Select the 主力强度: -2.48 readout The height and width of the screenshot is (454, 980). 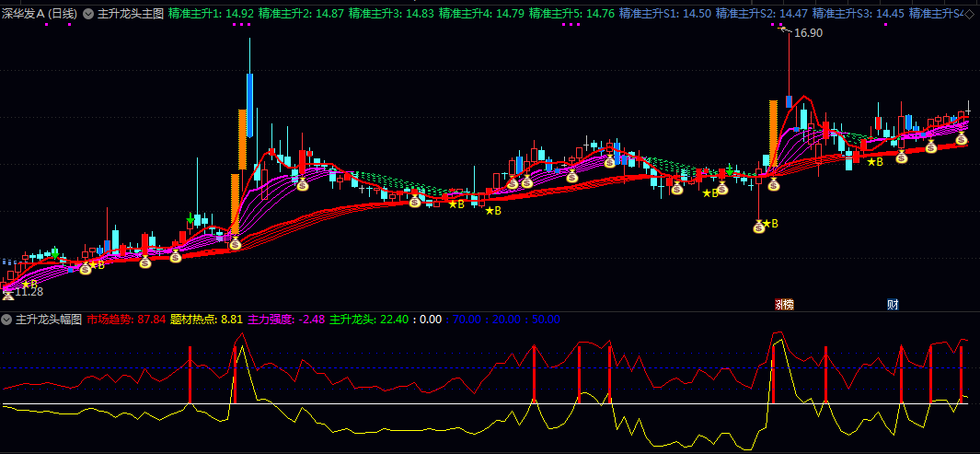[286, 320]
